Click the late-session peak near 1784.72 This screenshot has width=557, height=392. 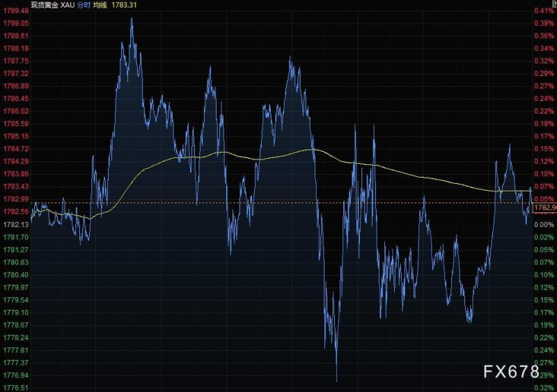tap(510, 146)
